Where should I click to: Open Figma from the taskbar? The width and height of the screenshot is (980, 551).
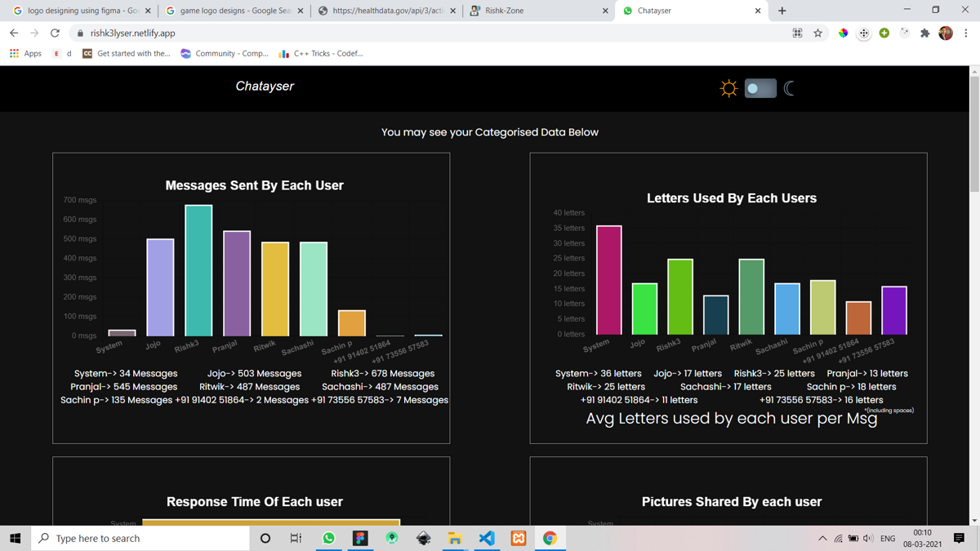(x=360, y=538)
